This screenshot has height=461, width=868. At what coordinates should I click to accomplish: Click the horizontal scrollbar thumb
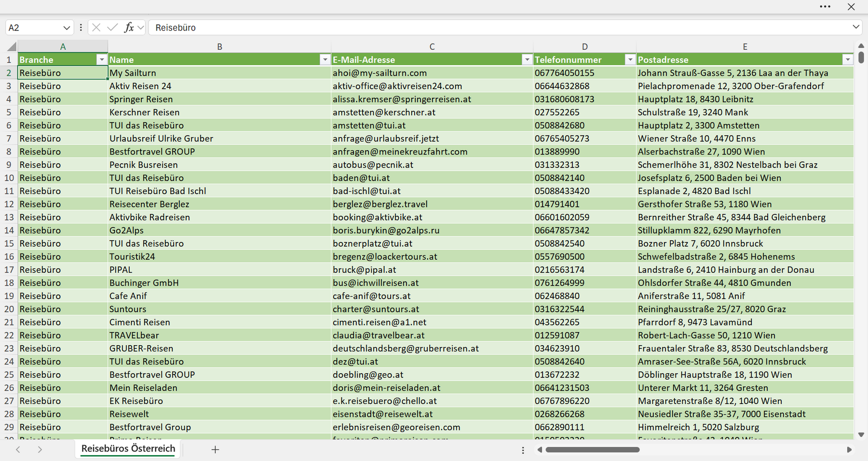click(593, 449)
